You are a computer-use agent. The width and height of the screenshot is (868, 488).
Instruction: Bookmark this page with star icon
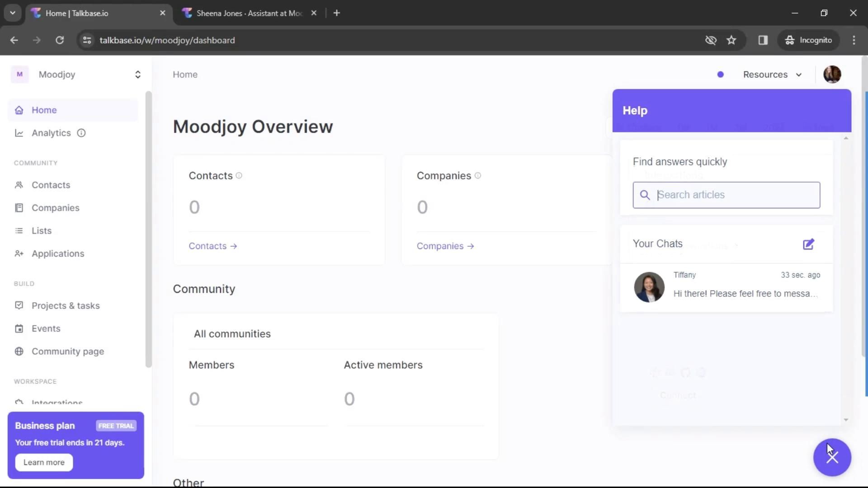[x=731, y=40]
